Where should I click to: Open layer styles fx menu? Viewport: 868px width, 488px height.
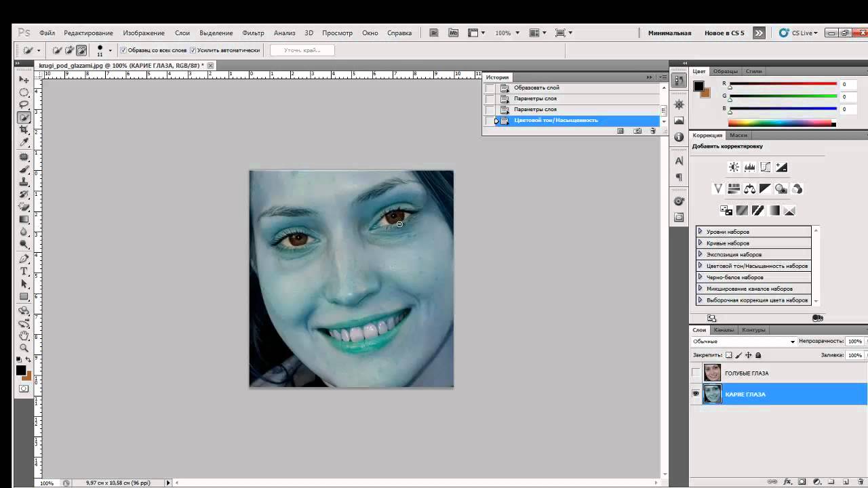click(x=787, y=482)
